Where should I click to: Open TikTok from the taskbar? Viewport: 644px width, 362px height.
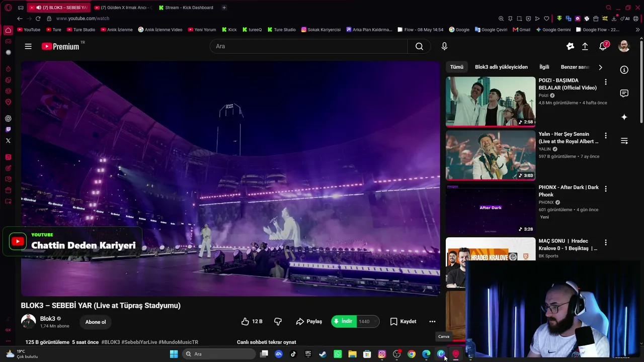point(293,354)
